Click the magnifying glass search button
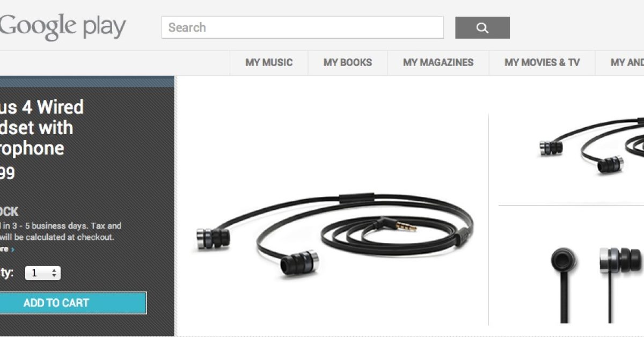Image resolution: width=644 pixels, height=337 pixels. [482, 28]
